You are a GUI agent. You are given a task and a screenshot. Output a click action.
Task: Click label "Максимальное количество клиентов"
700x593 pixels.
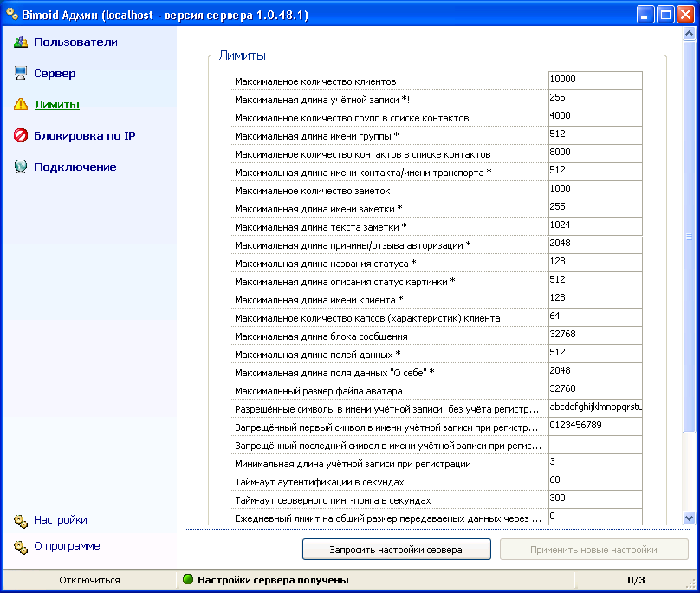pyautogui.click(x=315, y=81)
